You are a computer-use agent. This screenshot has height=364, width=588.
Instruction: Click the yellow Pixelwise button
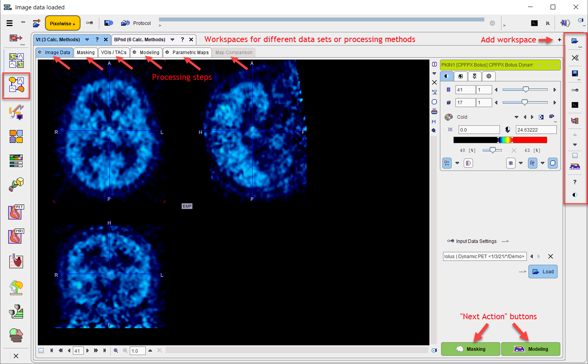click(x=63, y=23)
